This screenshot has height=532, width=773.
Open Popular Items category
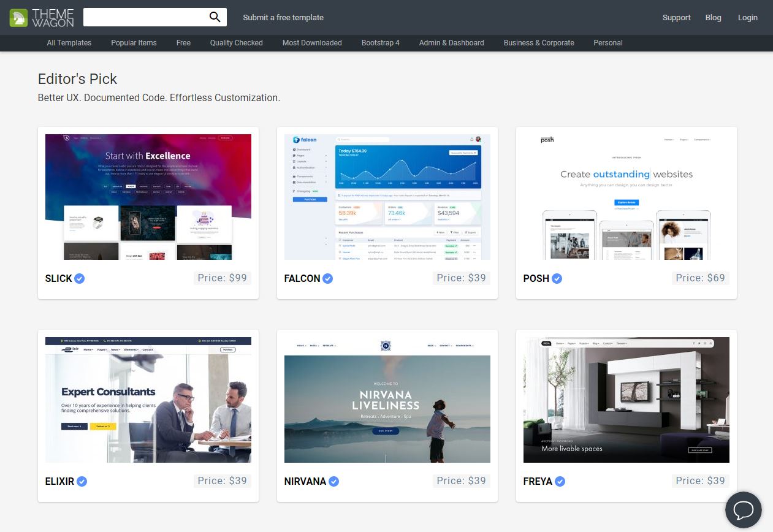click(134, 43)
